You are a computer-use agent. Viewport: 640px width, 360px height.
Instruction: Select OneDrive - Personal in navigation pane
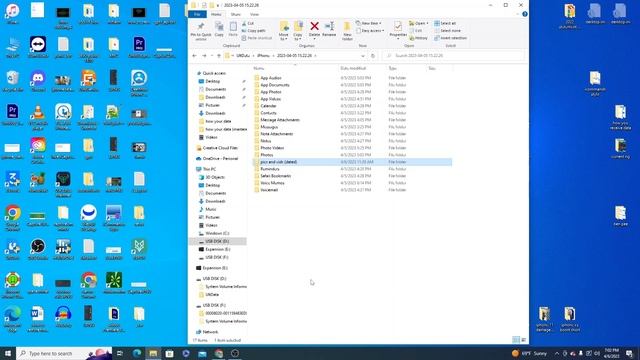220,158
